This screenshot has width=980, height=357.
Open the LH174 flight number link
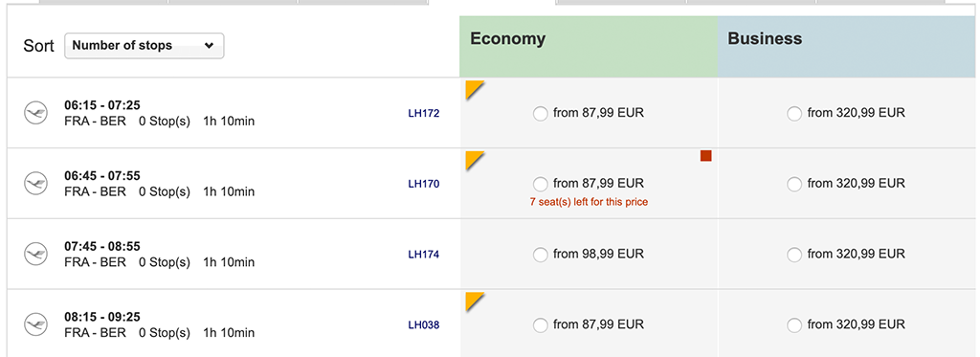pos(424,256)
